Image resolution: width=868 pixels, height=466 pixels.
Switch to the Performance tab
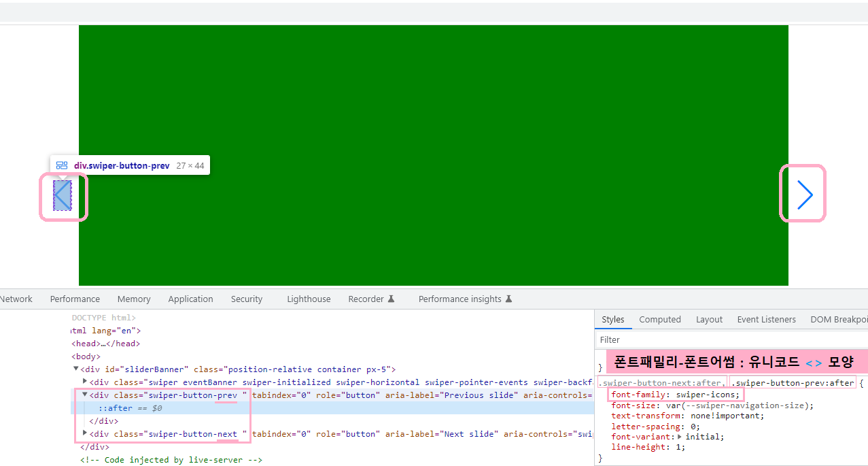[x=75, y=299]
